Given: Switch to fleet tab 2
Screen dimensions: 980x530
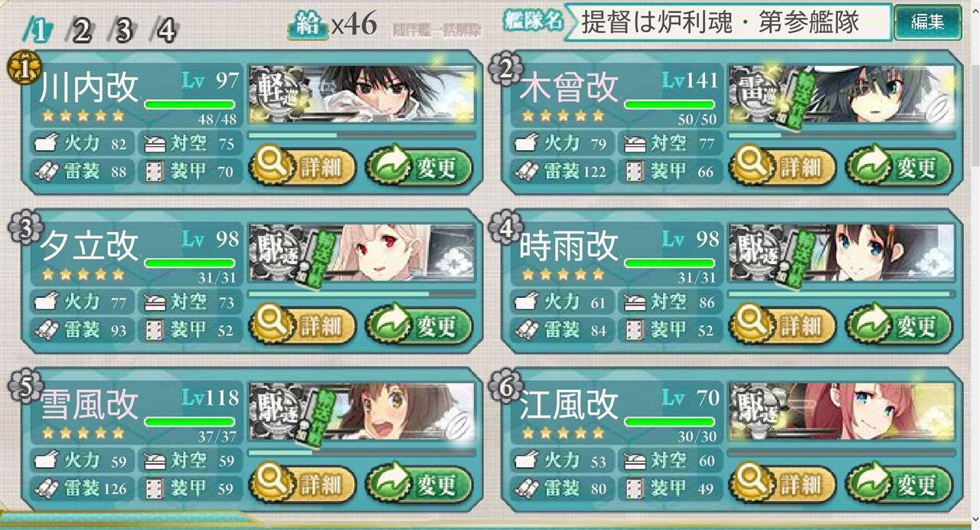Looking at the screenshot, I should click(81, 31).
